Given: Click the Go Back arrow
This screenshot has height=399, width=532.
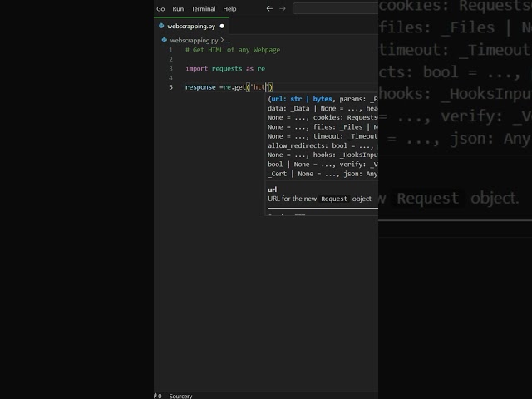Looking at the screenshot, I should (x=269, y=9).
